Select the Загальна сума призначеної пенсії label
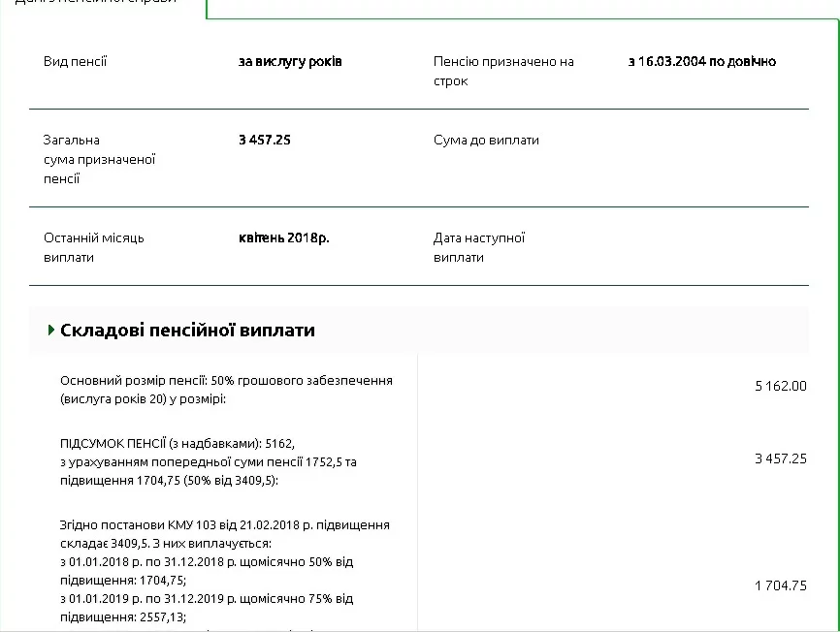The height and width of the screenshot is (632, 840). pyautogui.click(x=99, y=159)
